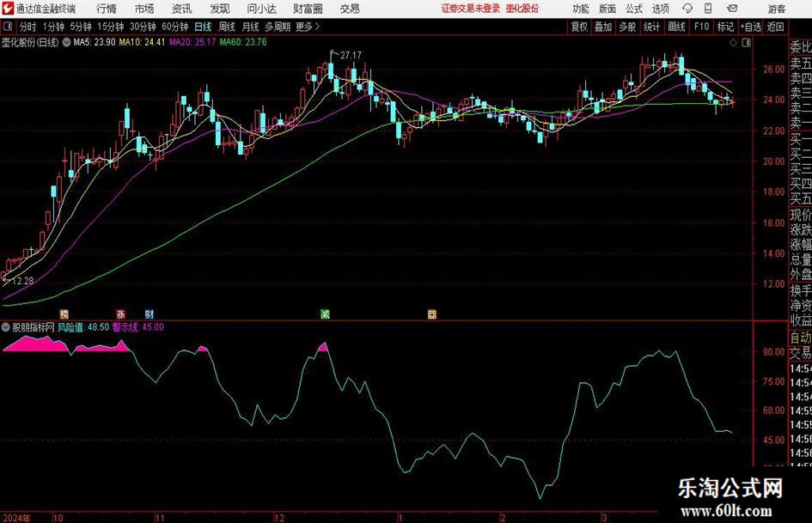
Task: Switch to 5分钟 period tab
Action: 81,27
